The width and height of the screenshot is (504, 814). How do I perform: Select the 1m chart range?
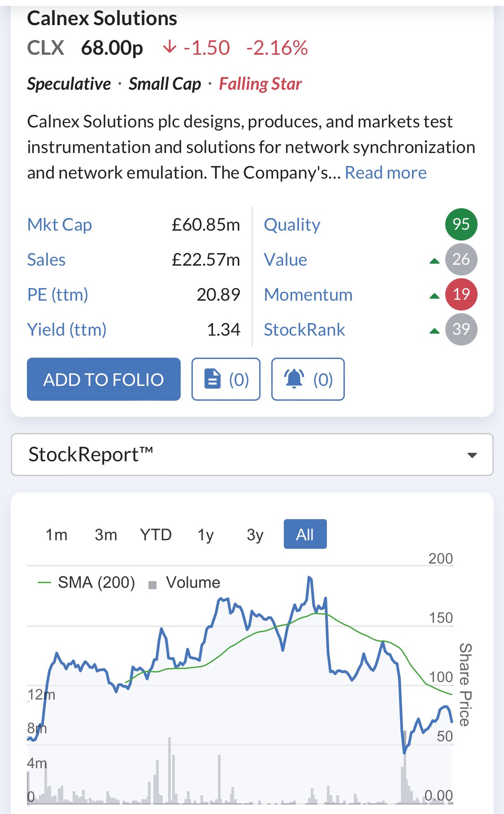56,534
